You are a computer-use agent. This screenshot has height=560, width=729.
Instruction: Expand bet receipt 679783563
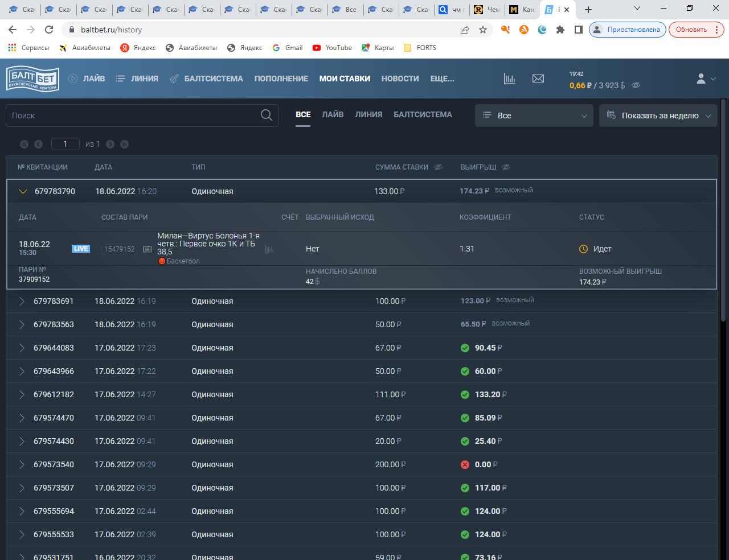[x=22, y=324]
